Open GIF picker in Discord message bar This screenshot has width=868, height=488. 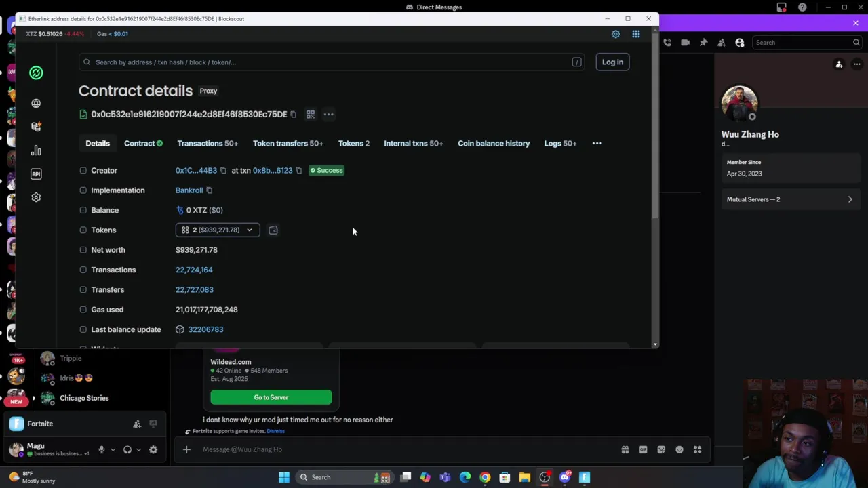(x=643, y=449)
